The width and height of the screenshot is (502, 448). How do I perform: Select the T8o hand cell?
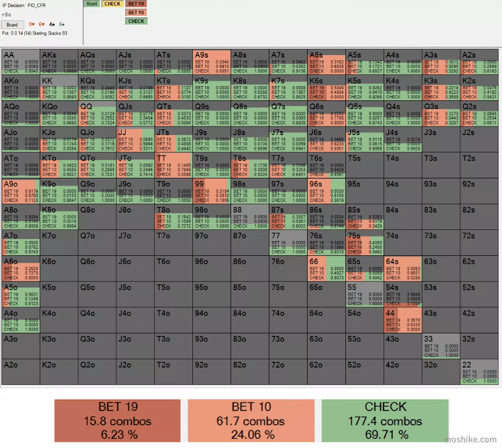(173, 217)
